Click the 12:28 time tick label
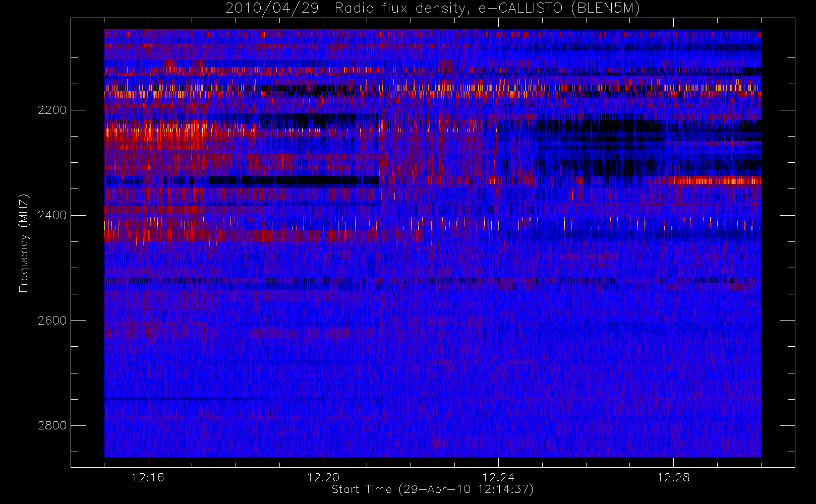816x504 pixels. click(673, 477)
